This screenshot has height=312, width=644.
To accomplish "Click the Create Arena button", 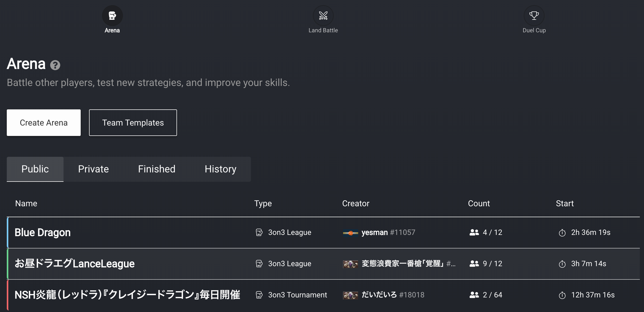I will 44,123.
